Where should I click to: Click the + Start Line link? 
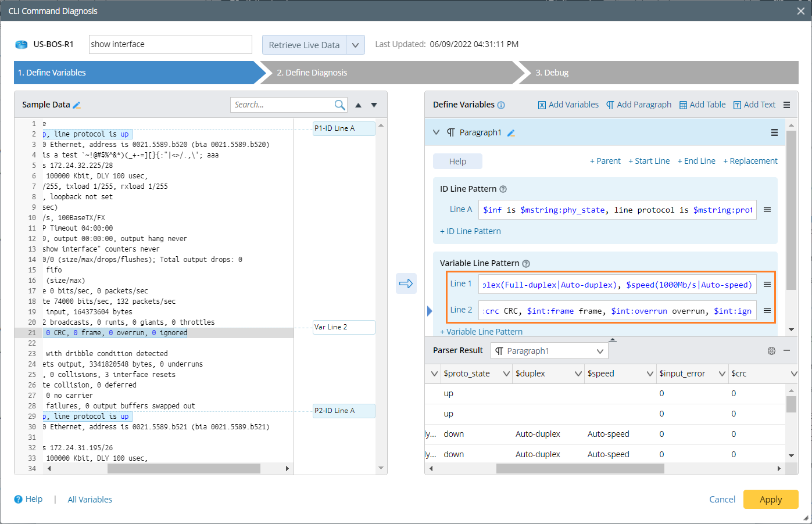pyautogui.click(x=649, y=161)
